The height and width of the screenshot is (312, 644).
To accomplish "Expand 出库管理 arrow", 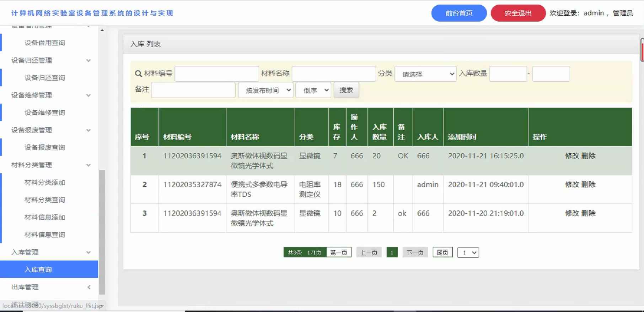I will [89, 287].
